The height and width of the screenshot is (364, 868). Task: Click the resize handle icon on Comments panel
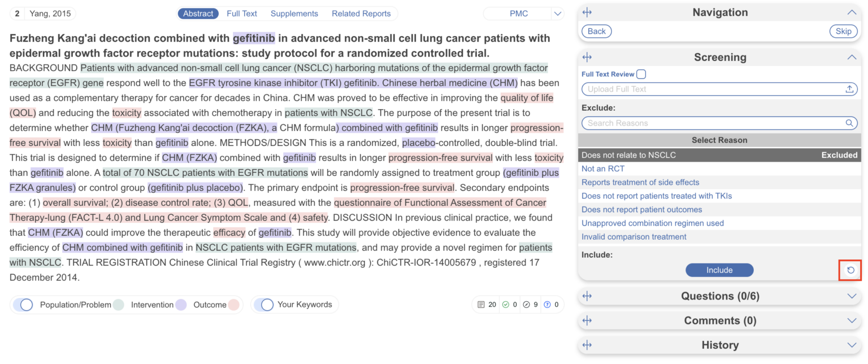click(587, 320)
